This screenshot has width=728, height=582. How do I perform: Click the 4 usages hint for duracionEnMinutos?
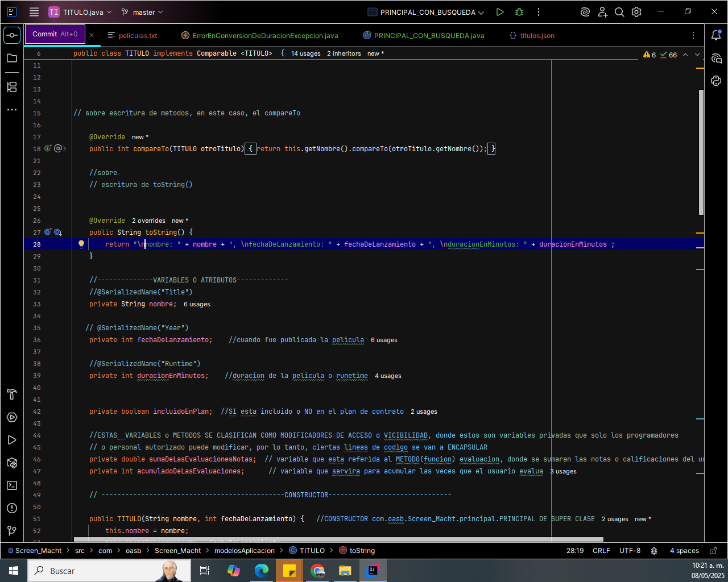click(x=388, y=376)
